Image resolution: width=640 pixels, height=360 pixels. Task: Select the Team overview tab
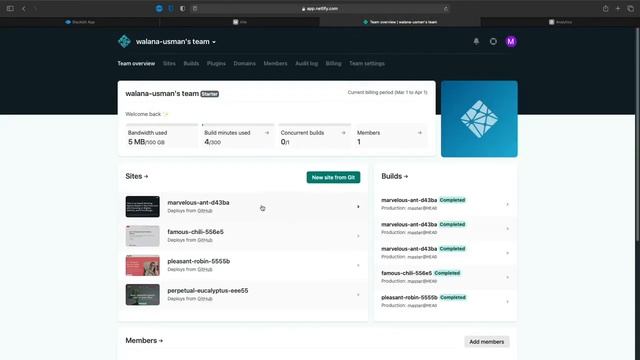pyautogui.click(x=136, y=64)
